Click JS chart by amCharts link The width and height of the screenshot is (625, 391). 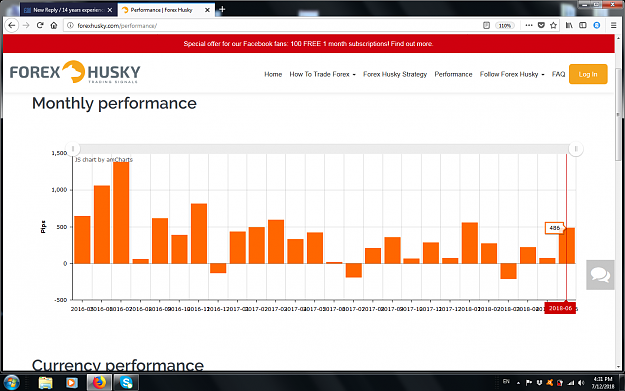pos(104,159)
